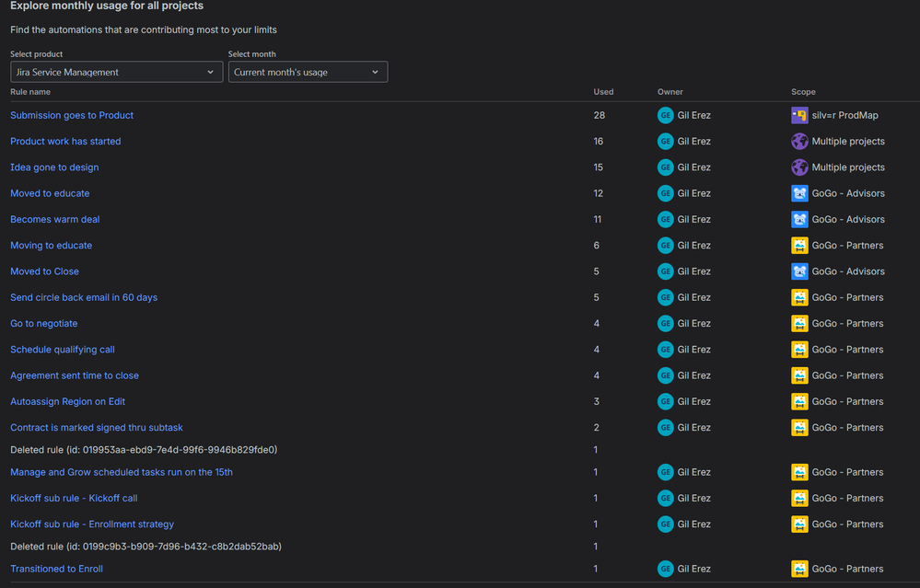Click GoGo - Partners icon in Send circle back email row
Screen dimensions: 920x588
pos(799,297)
